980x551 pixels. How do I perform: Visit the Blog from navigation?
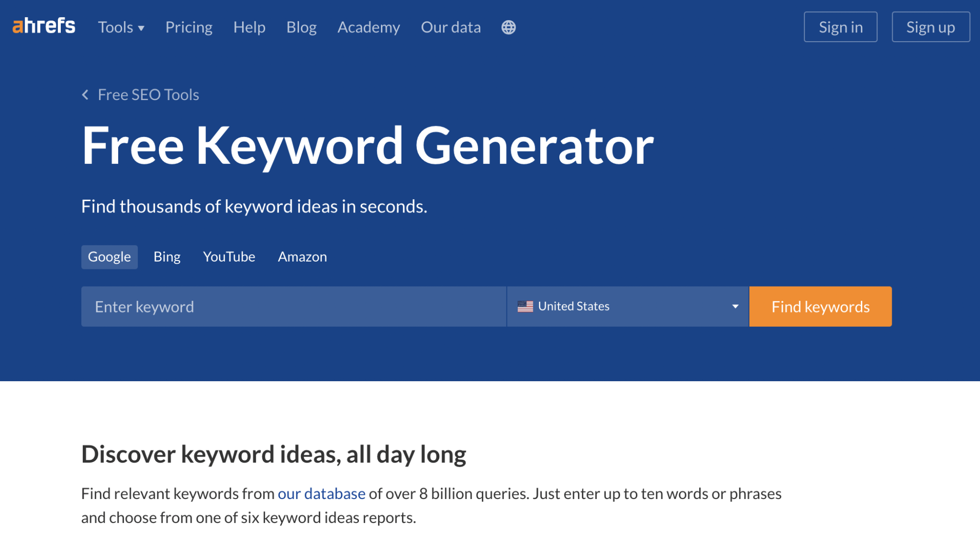(x=301, y=27)
